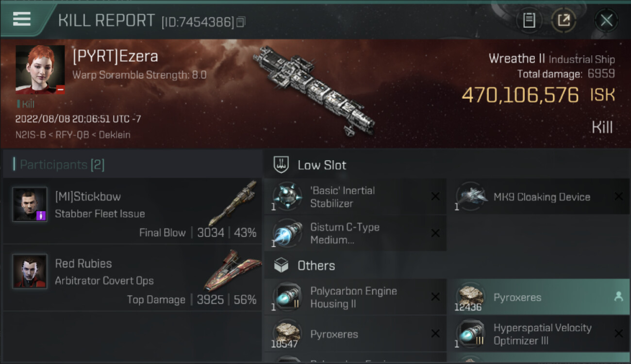631x364 pixels.
Task: Click the 'Basic' Inertial Stabilizer icon
Action: (288, 197)
